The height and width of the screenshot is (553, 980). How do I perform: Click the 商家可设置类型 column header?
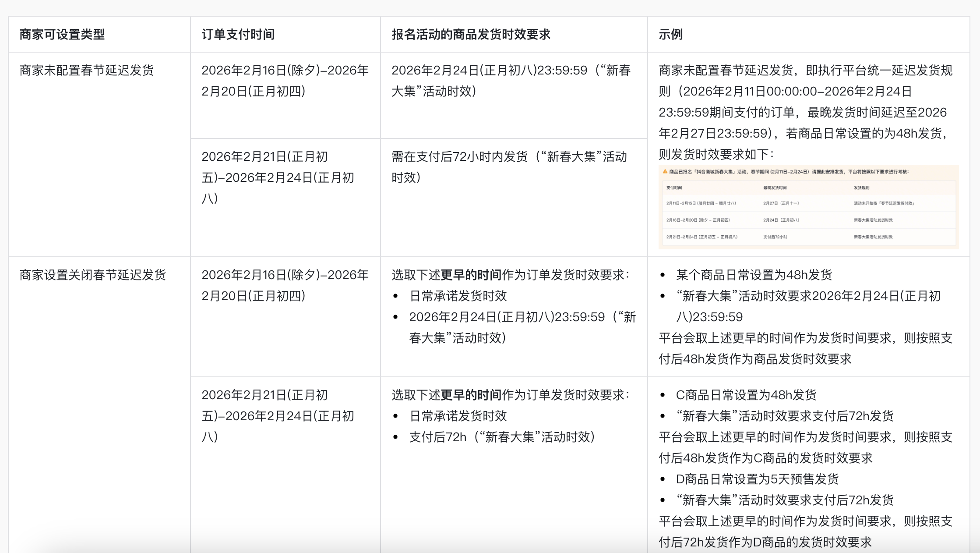pos(62,34)
